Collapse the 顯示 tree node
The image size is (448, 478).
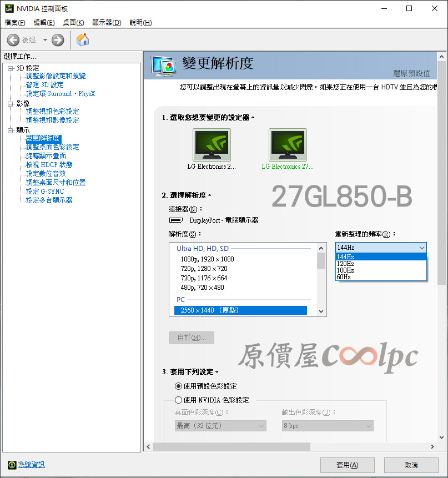pyautogui.click(x=11, y=130)
